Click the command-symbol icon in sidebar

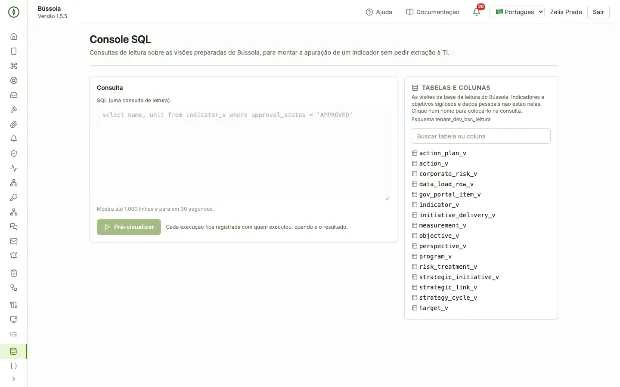tap(13, 66)
